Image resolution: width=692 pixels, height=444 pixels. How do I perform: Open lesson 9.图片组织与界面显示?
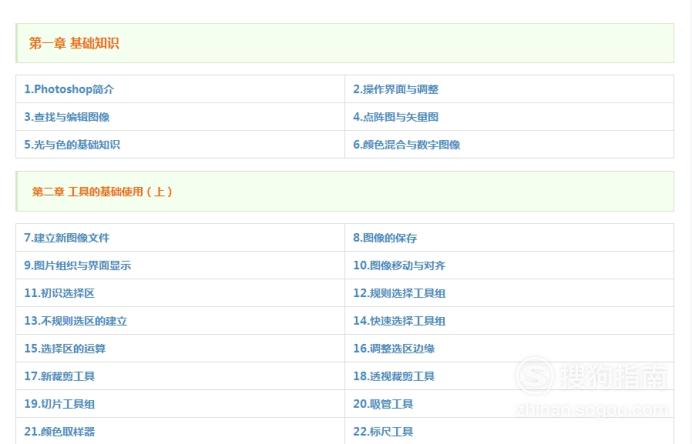[77, 266]
